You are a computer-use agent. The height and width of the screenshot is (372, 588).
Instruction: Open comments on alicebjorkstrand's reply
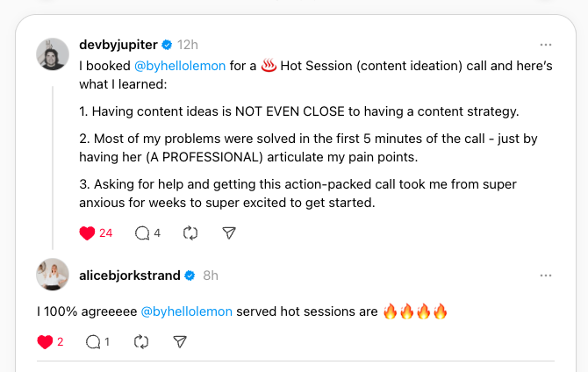tap(92, 342)
